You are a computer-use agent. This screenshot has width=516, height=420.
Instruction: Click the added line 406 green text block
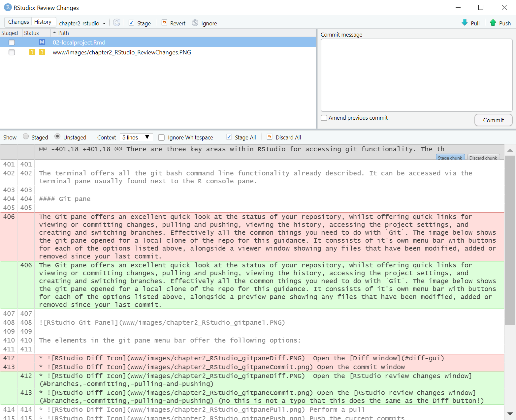(x=267, y=285)
